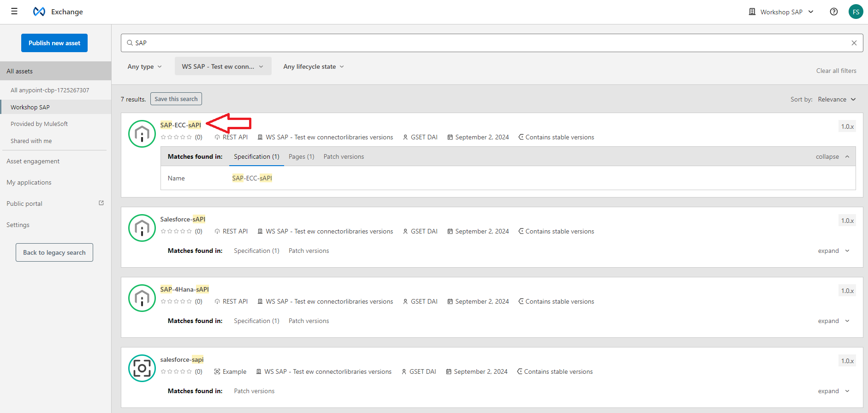
Task: Click the organization building icon beside Workshop SAP
Action: click(x=752, y=12)
